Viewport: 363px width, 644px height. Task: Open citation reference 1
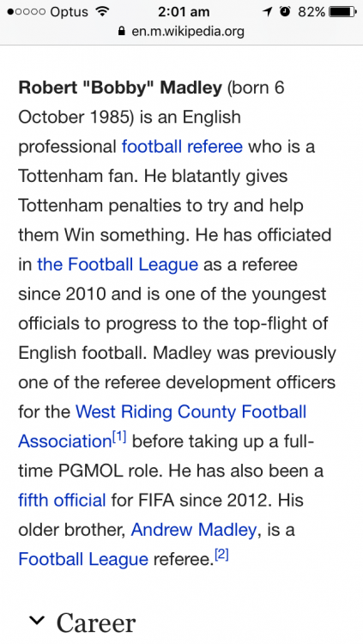(x=119, y=438)
